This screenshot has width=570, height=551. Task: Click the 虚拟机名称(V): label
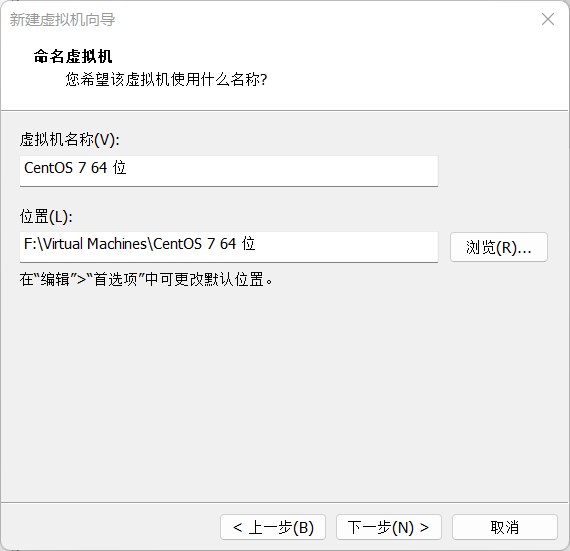[x=69, y=140]
